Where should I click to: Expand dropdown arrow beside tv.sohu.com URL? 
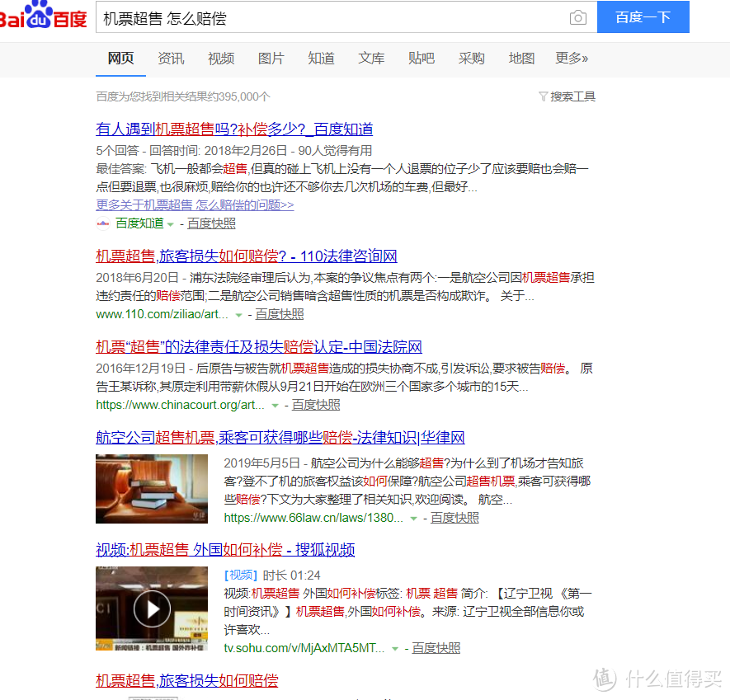point(395,650)
